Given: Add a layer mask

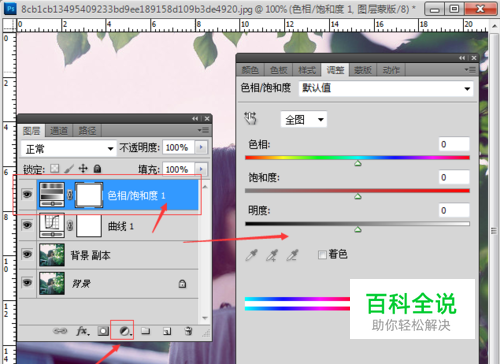Looking at the screenshot, I should tap(103, 331).
